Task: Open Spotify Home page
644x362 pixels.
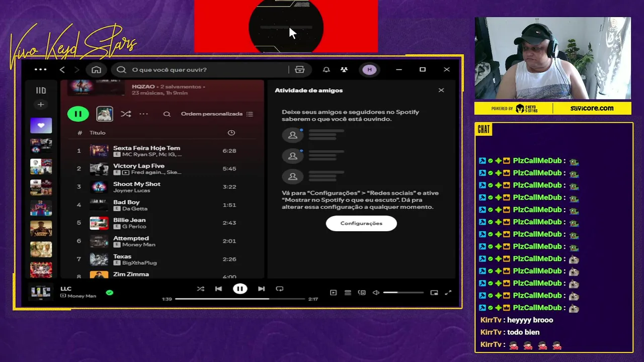Action: tap(96, 69)
